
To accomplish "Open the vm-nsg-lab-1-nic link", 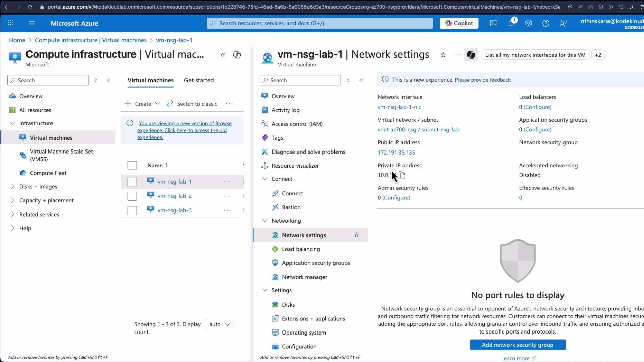I will (399, 107).
